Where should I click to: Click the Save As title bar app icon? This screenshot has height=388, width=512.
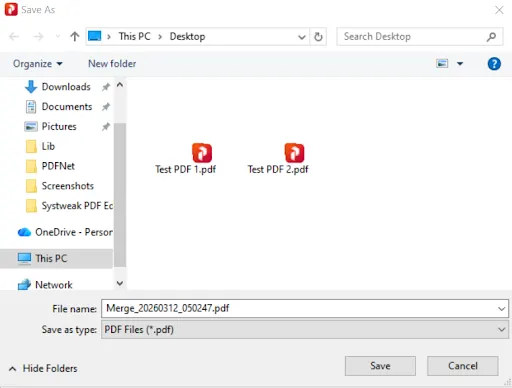tap(11, 9)
